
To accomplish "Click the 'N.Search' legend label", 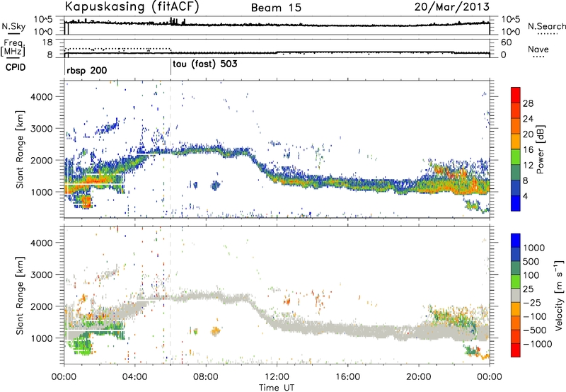I will coord(546,26).
